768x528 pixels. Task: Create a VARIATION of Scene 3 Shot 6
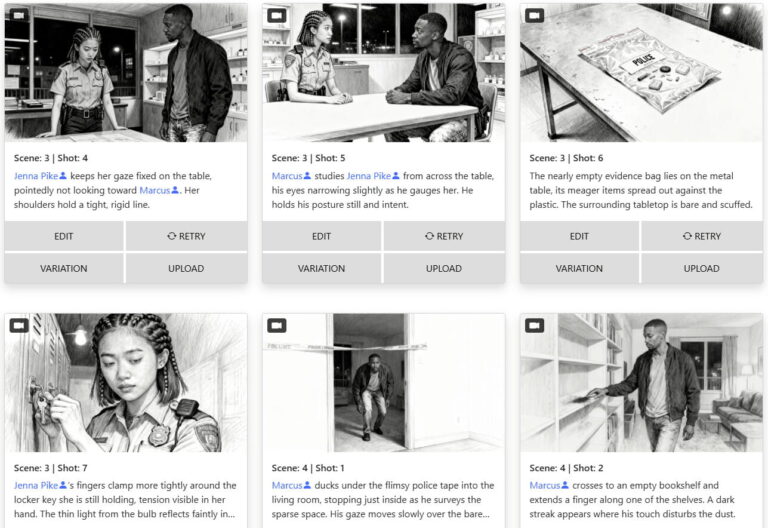[x=579, y=268]
